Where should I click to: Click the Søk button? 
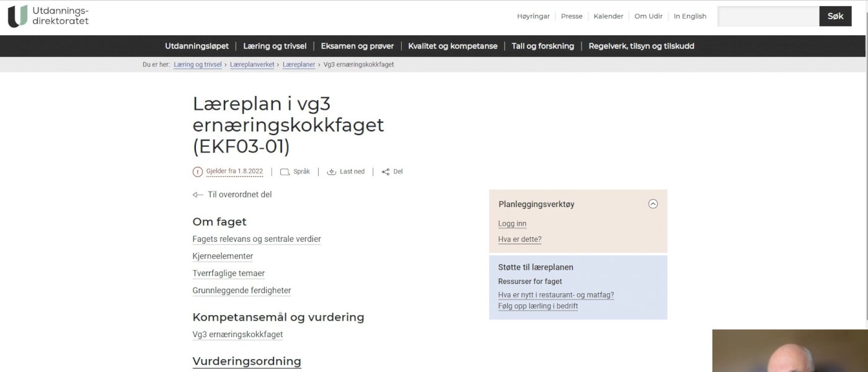(x=835, y=16)
